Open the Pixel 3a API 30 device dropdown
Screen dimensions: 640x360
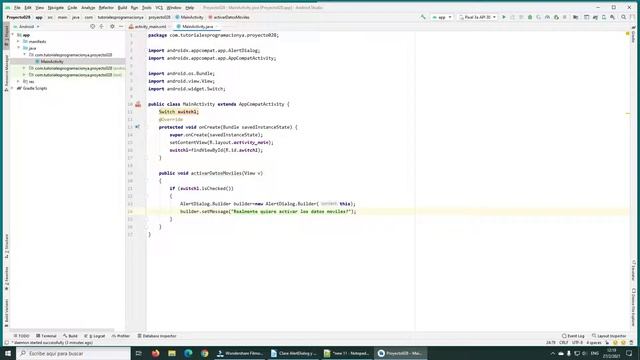pos(477,17)
